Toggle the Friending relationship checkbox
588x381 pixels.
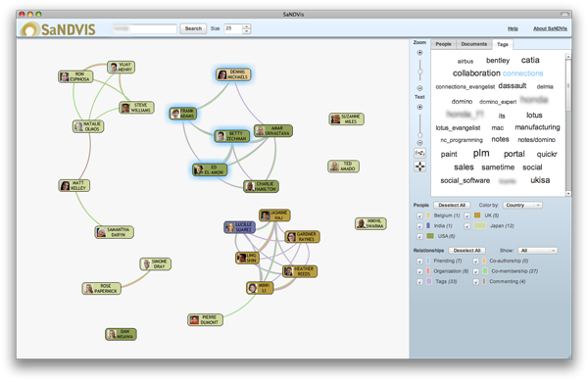point(419,262)
